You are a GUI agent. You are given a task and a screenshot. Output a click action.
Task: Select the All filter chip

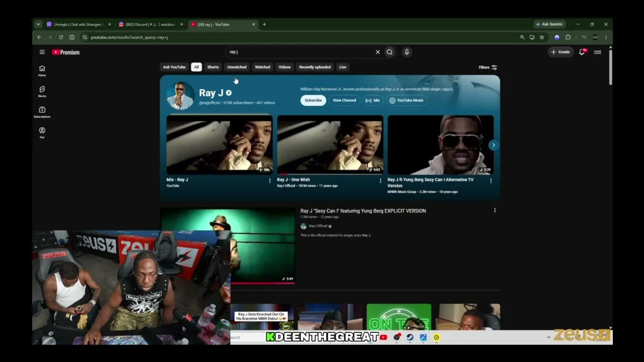tap(196, 67)
